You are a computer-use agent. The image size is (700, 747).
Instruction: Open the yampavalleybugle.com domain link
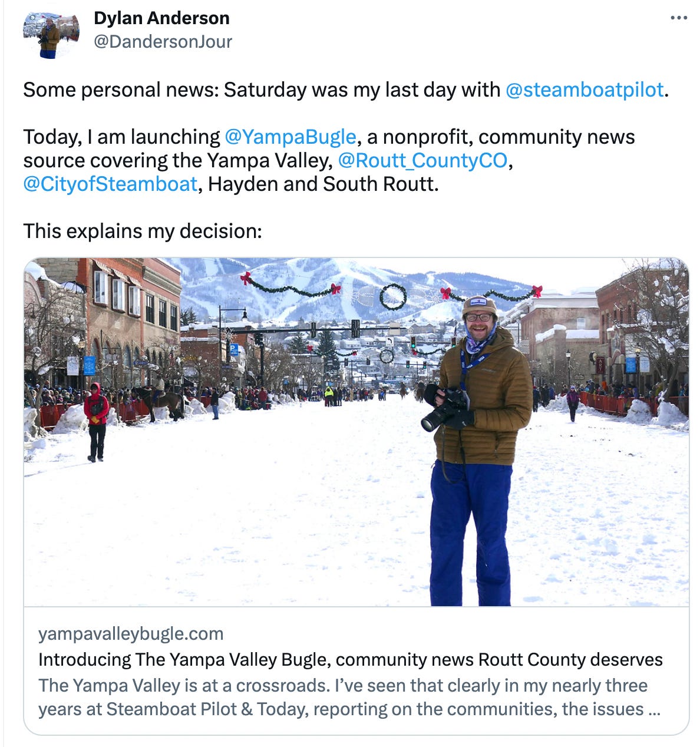(131, 634)
